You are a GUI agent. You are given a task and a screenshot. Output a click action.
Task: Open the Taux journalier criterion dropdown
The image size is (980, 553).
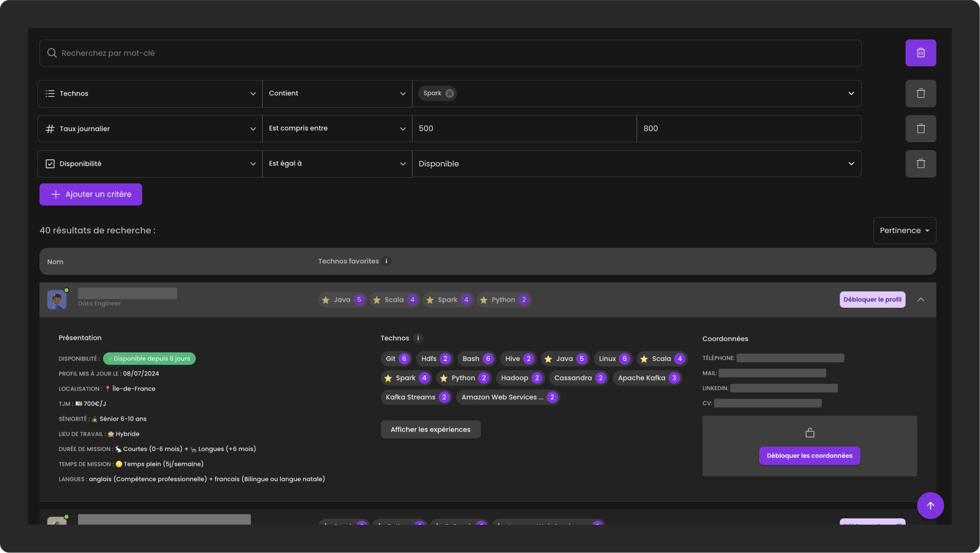[x=150, y=129]
